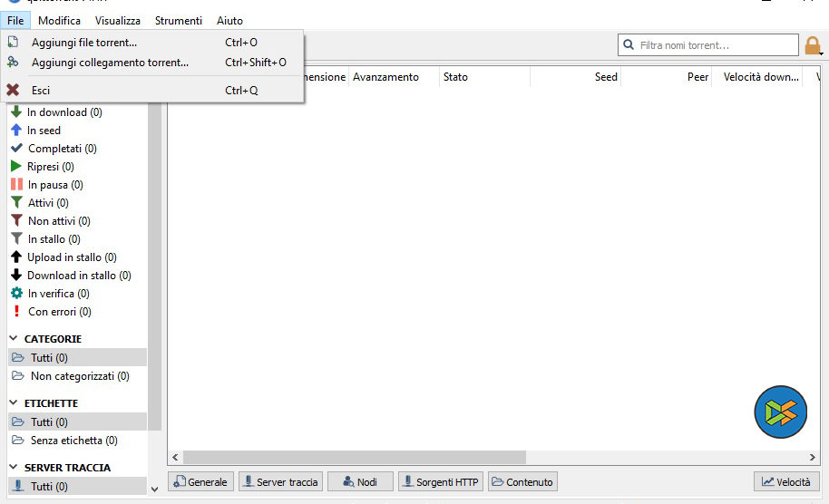
Task: Click the green play Ripresi icon
Action: tap(15, 166)
